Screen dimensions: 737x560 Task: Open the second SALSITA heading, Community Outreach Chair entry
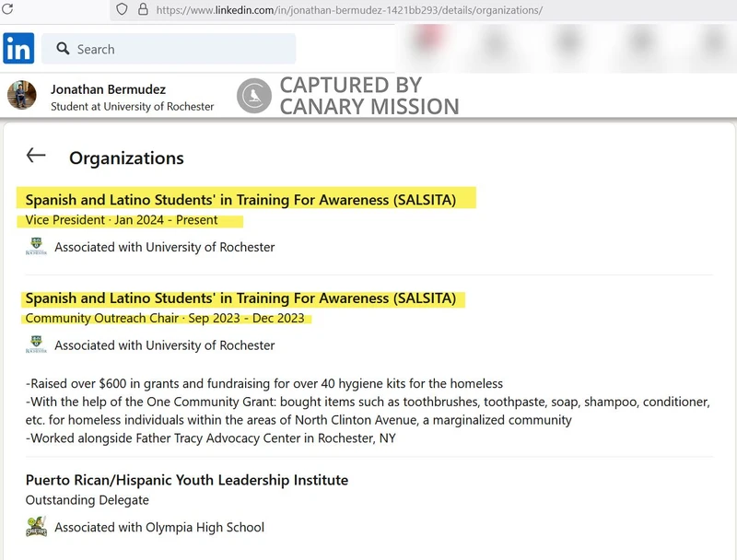tap(240, 297)
